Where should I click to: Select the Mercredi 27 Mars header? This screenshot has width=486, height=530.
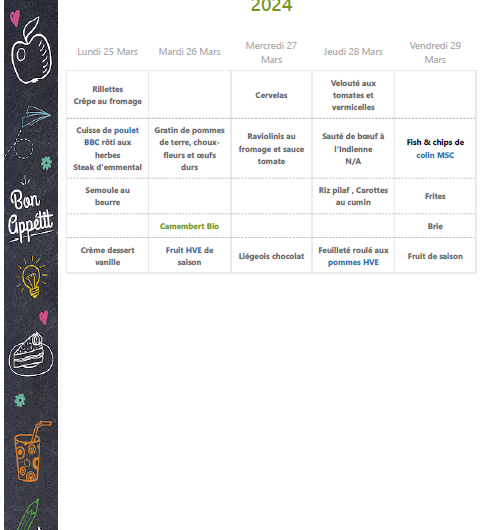(x=271, y=52)
